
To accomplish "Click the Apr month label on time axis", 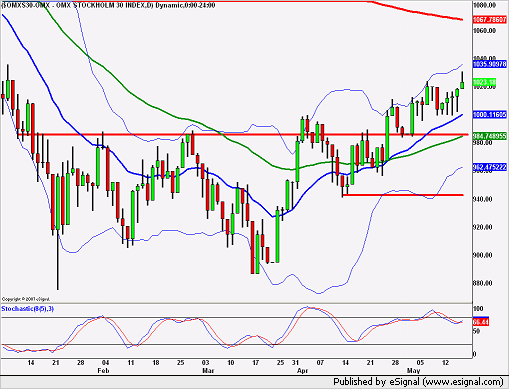I will [x=302, y=370].
